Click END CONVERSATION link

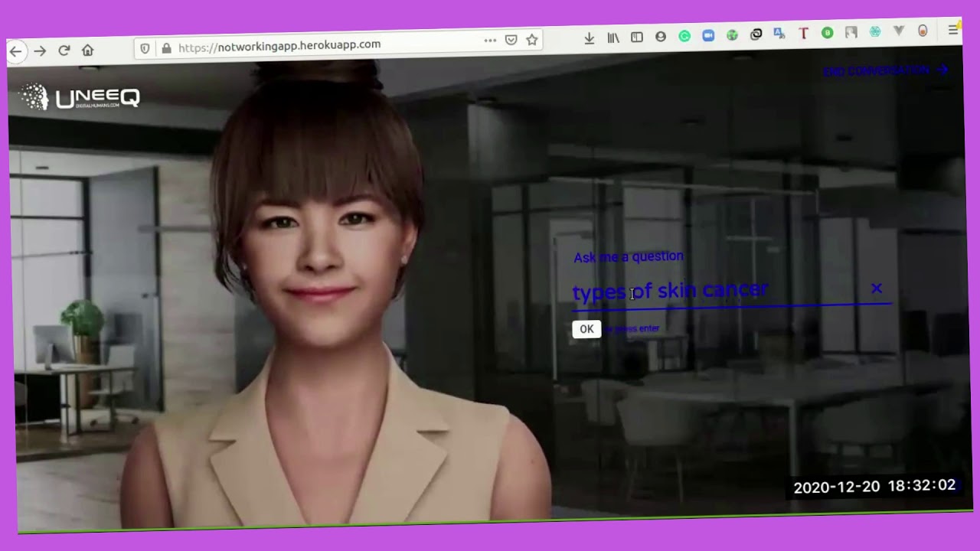tap(886, 71)
